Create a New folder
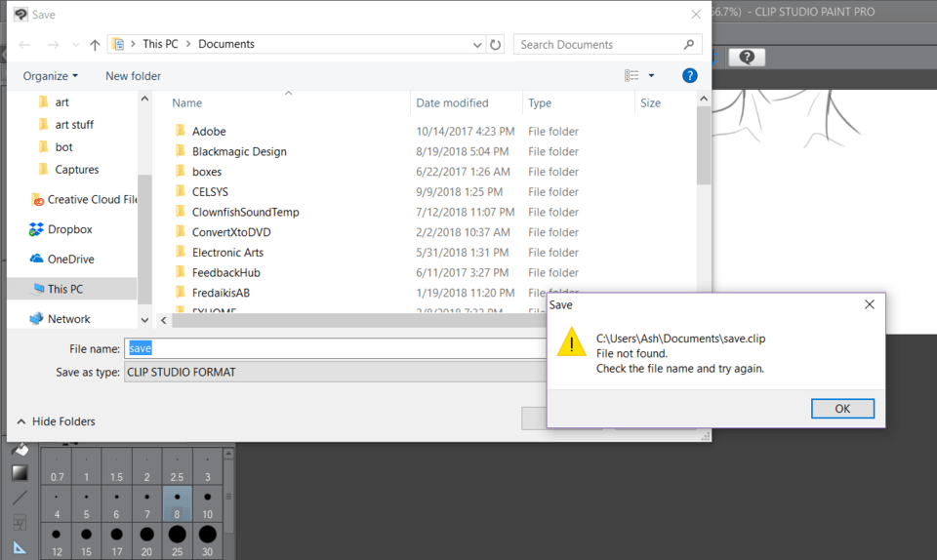937x560 pixels. 134,76
